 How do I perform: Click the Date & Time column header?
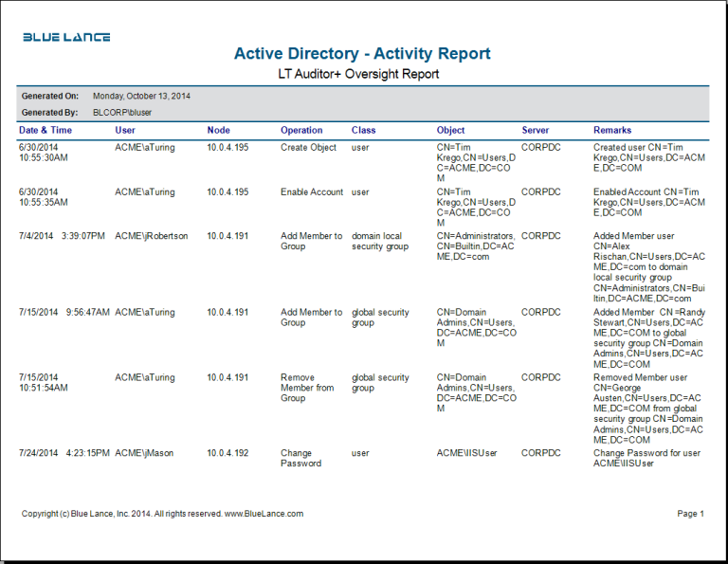pos(45,130)
